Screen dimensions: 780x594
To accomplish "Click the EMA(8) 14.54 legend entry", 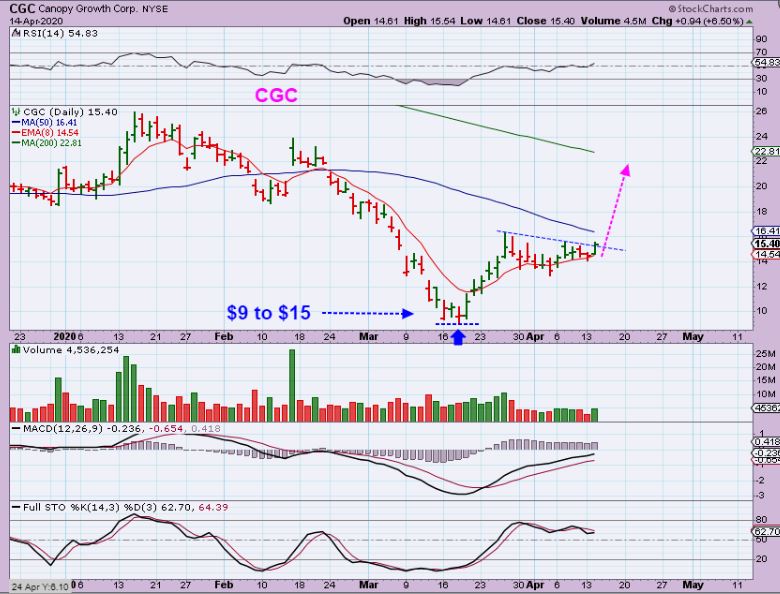I will 45,132.
